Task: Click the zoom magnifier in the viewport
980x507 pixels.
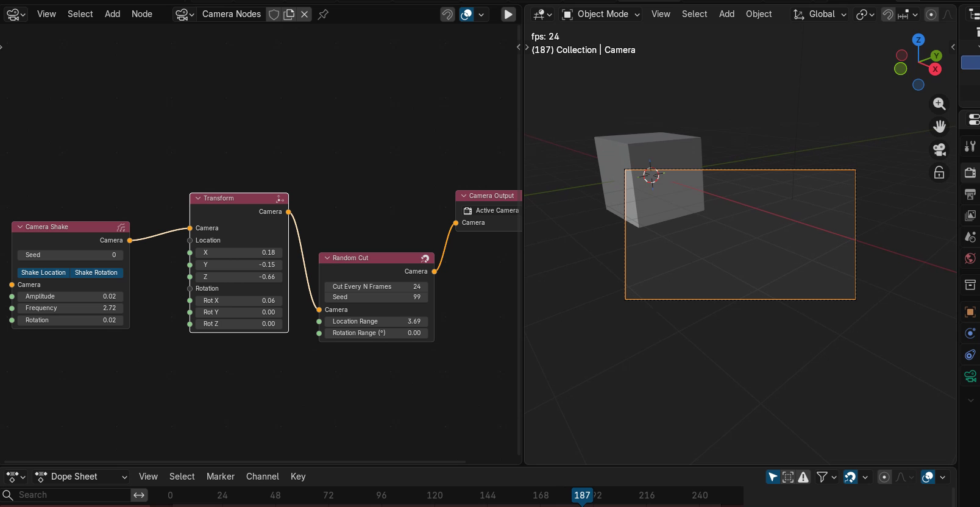Action: coord(939,104)
